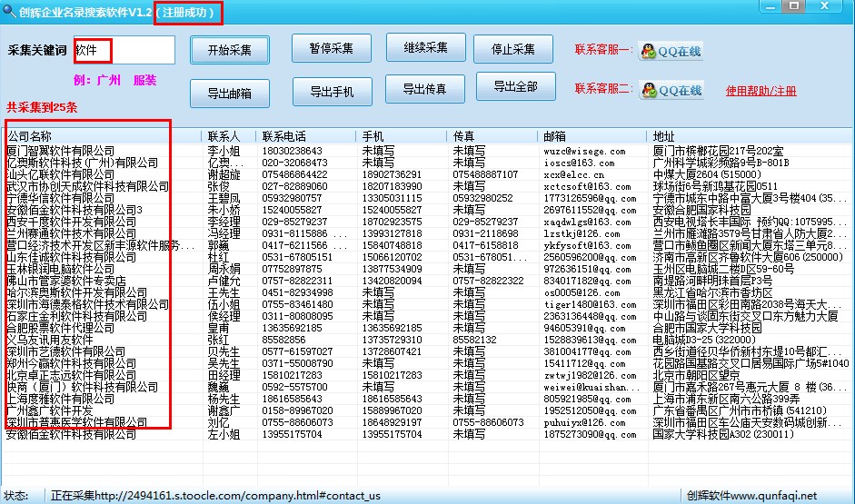Click the 采集关键词 input field
This screenshot has height=504, width=855.
click(x=124, y=50)
